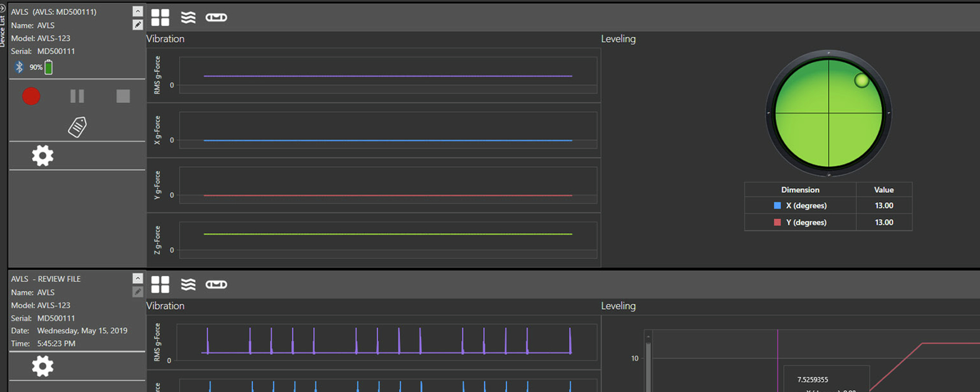Start recording on the live AVLS device
The image size is (980, 392).
click(x=31, y=96)
